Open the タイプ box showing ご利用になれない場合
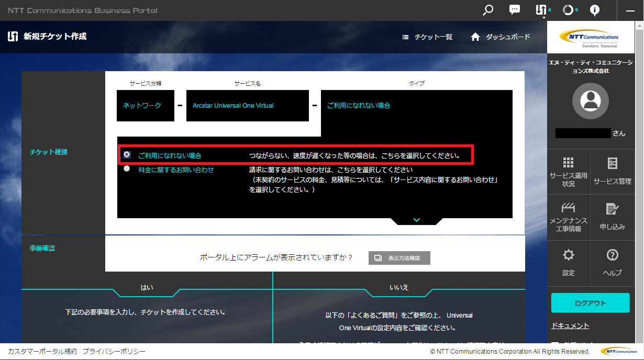This screenshot has height=360, width=644. pos(417,106)
